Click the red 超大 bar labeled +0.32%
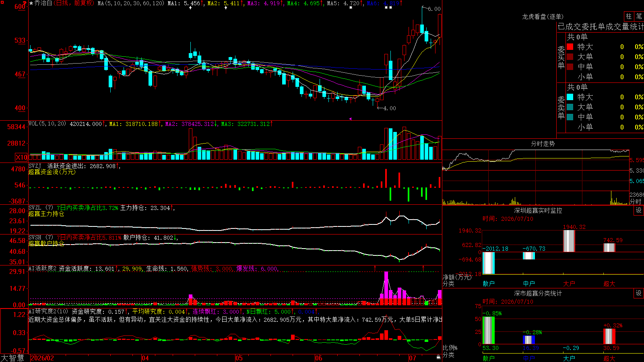This screenshot has width=644, height=362. point(609,336)
